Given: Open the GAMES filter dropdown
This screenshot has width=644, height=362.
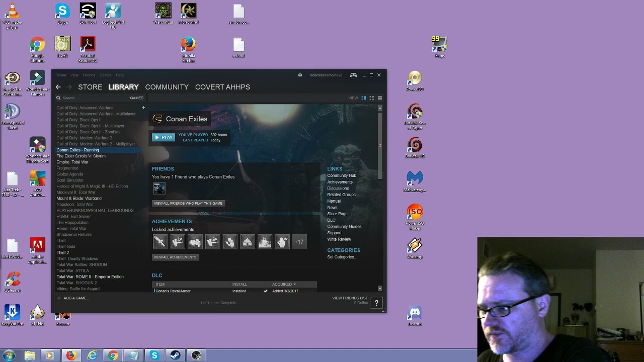Looking at the screenshot, I should (x=137, y=98).
